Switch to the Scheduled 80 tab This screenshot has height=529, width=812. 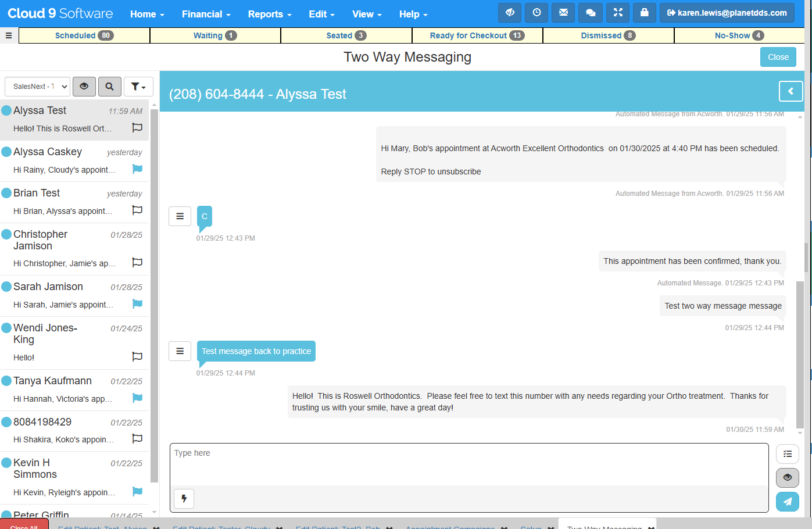coord(84,35)
